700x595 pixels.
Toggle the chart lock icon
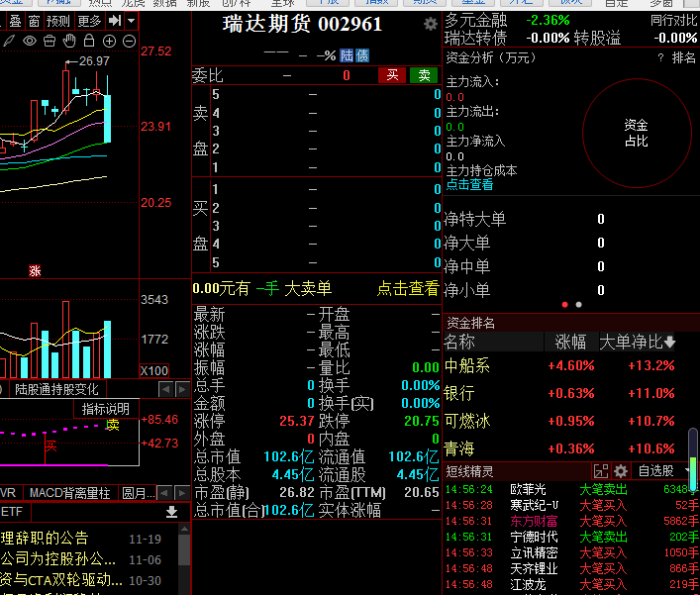point(89,41)
